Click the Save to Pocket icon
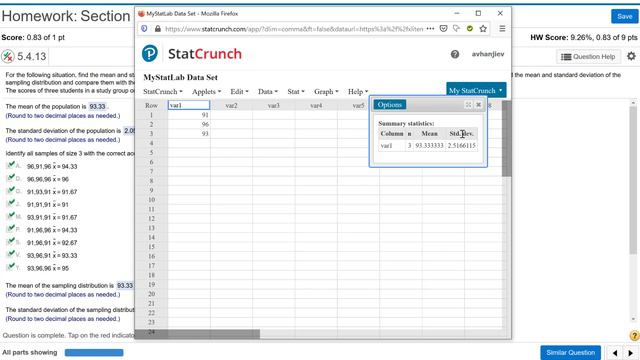Viewport: 640px width, 360px height. (x=443, y=29)
